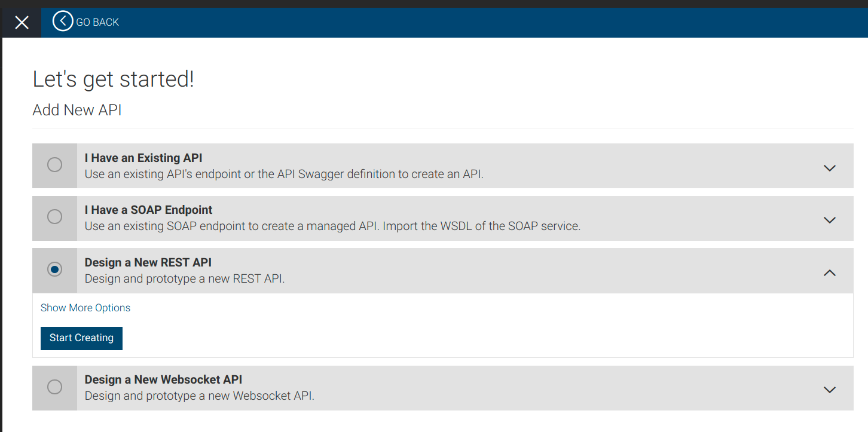Click the 'I Have an Existing API' row title
Image resolution: width=868 pixels, height=432 pixels.
[x=142, y=157]
